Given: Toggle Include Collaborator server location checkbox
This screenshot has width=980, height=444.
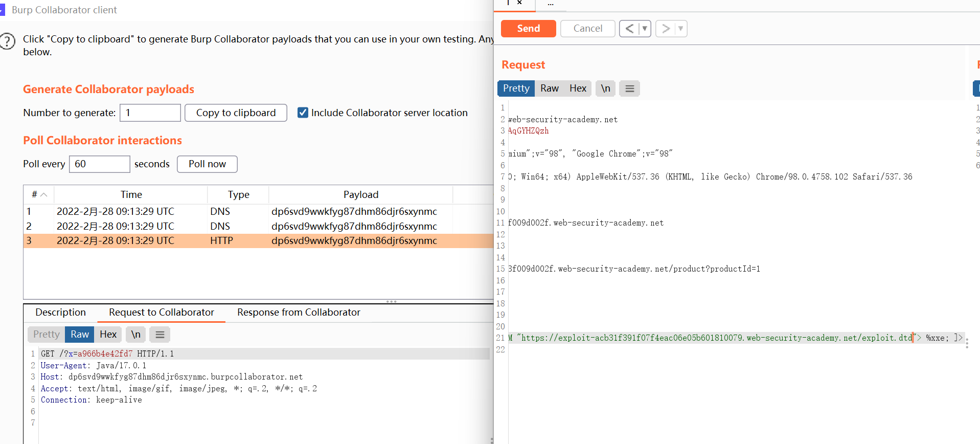Looking at the screenshot, I should (x=303, y=113).
